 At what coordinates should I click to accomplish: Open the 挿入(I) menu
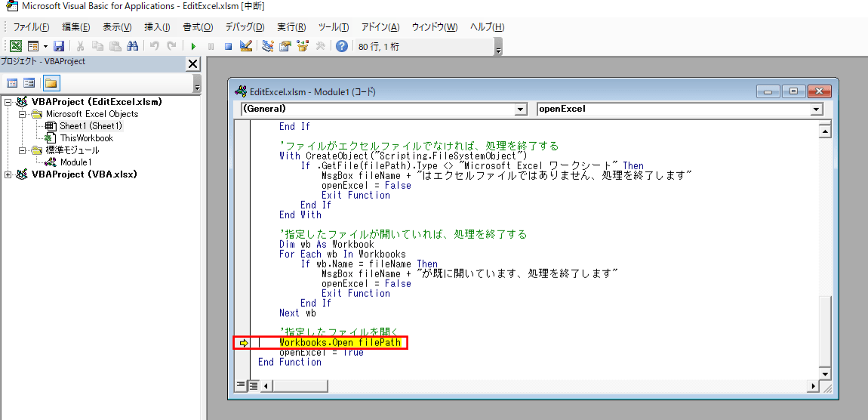tap(157, 27)
